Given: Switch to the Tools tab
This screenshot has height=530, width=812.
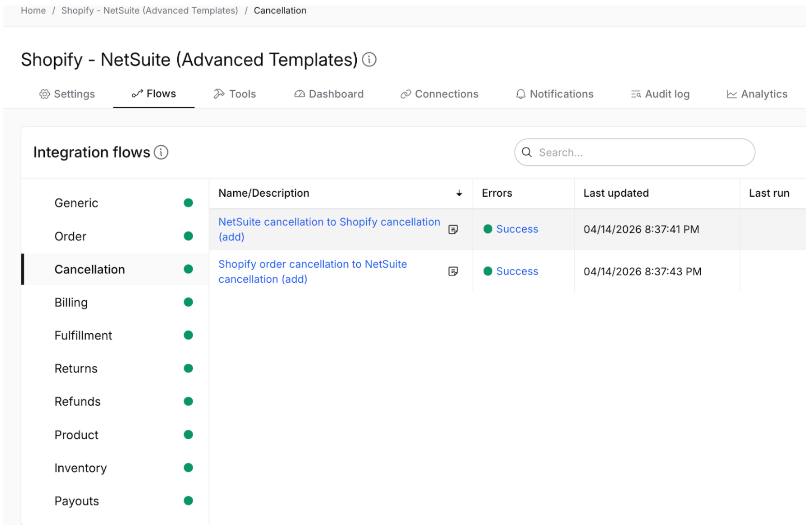Looking at the screenshot, I should pos(235,94).
